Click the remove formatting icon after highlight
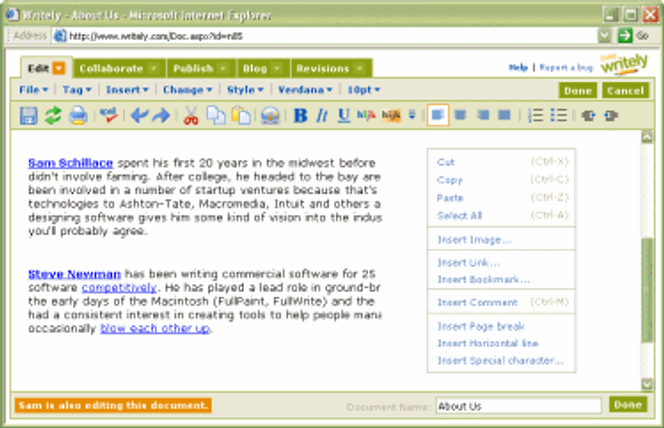The image size is (664, 428). pyautogui.click(x=412, y=115)
